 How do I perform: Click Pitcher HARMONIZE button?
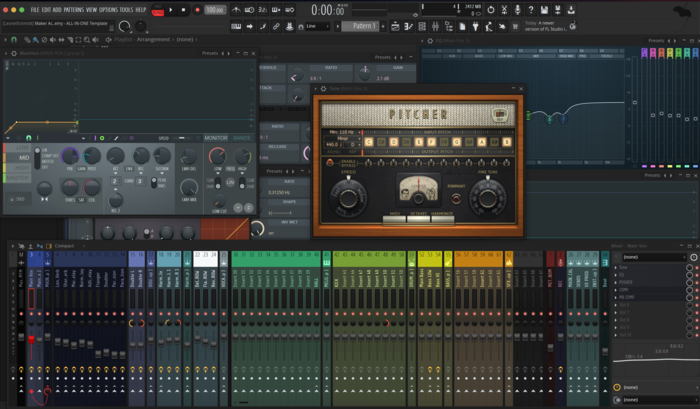tap(442, 219)
